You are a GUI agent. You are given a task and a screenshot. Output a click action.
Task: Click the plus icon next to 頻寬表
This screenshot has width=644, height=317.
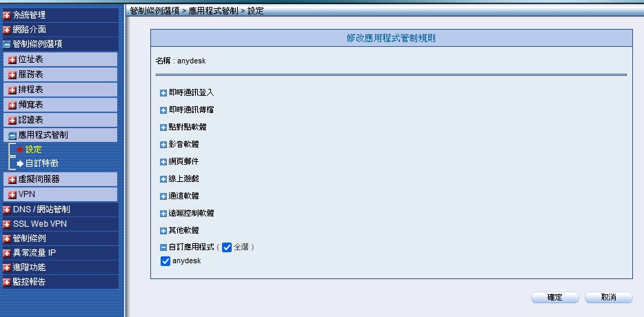(12, 105)
